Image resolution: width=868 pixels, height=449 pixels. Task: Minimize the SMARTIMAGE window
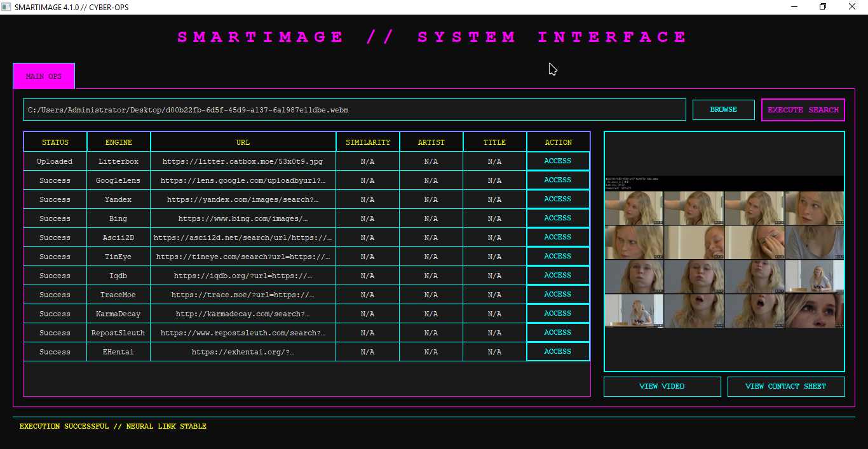[794, 6]
